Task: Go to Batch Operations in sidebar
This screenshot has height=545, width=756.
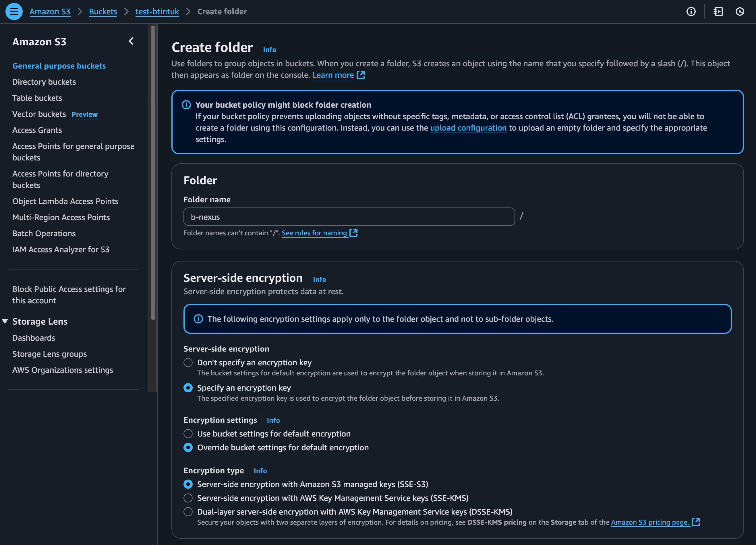Action: 44,234
